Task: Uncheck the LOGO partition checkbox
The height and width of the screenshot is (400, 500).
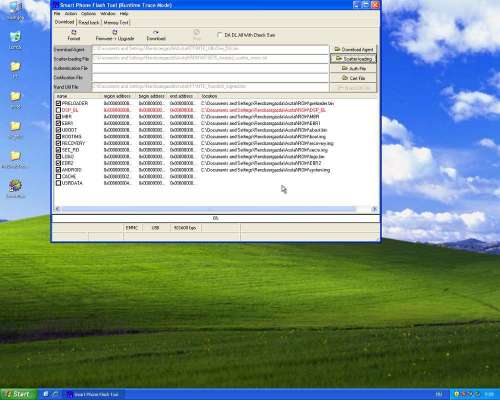Action: 58,157
